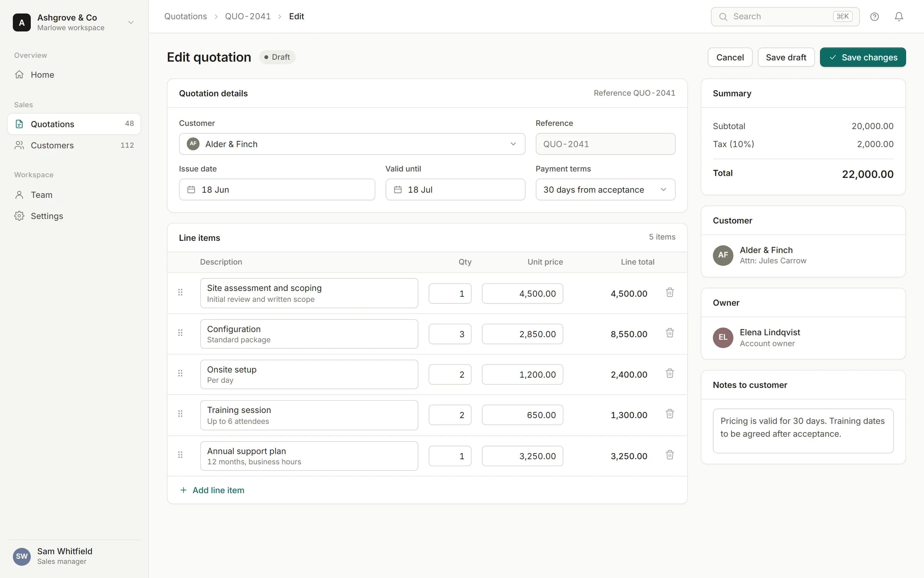Open Settings in sidebar
Viewport: 924px width, 578px height.
74,216
